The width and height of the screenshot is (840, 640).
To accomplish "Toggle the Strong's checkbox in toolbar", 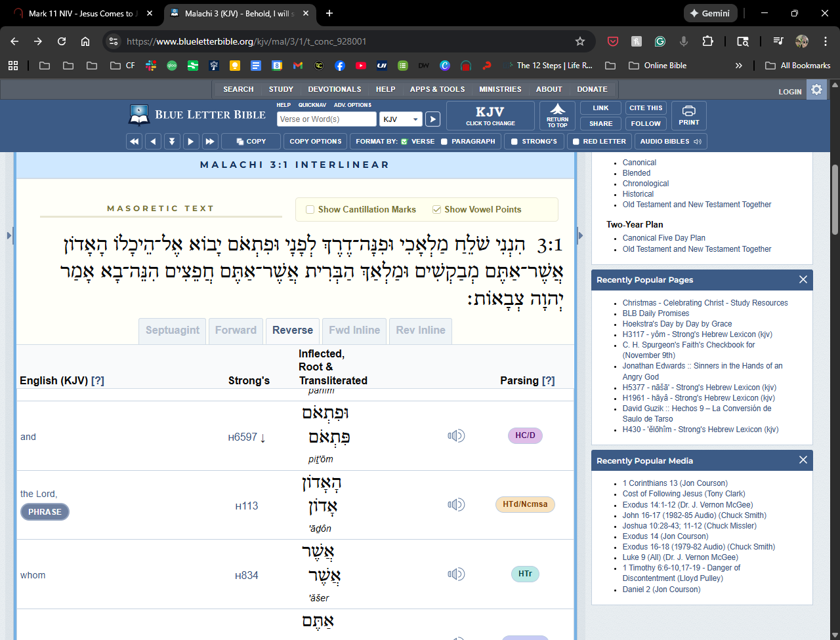I will pos(514,142).
